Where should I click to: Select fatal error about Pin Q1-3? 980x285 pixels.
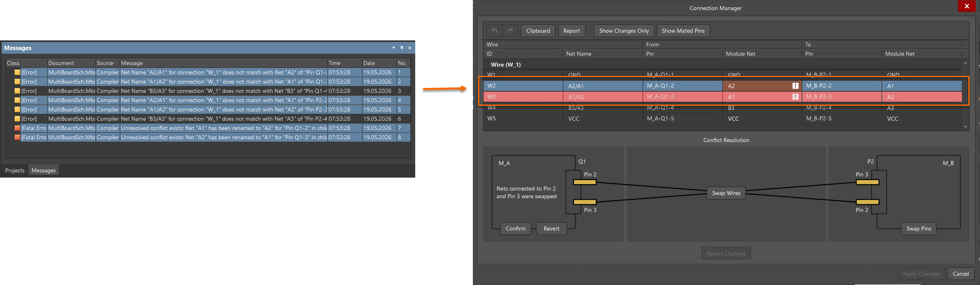(208, 137)
